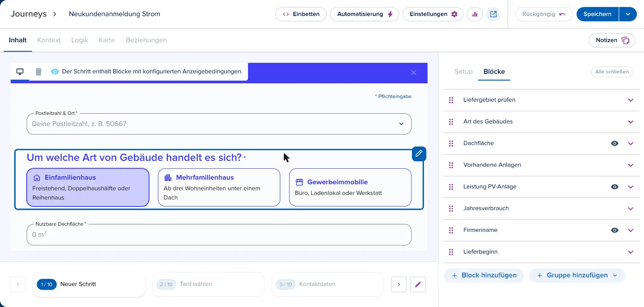
Task: Grab drag handle of Liefergebiet prüfen
Action: (x=451, y=100)
